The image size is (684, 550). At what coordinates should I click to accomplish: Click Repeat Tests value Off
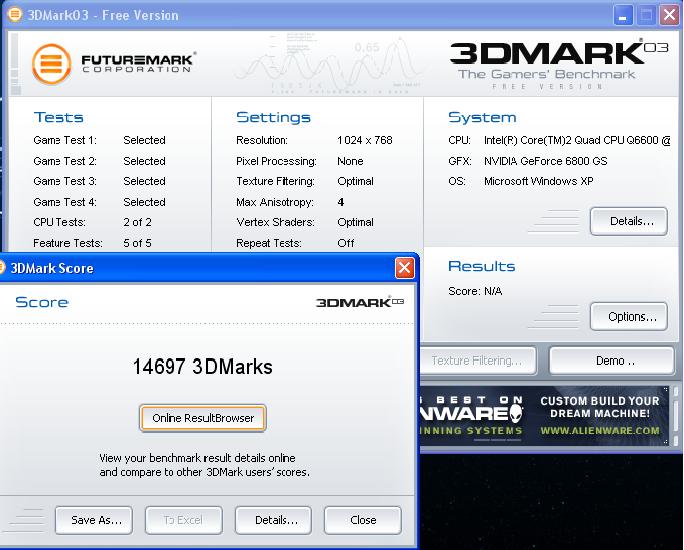(x=346, y=243)
